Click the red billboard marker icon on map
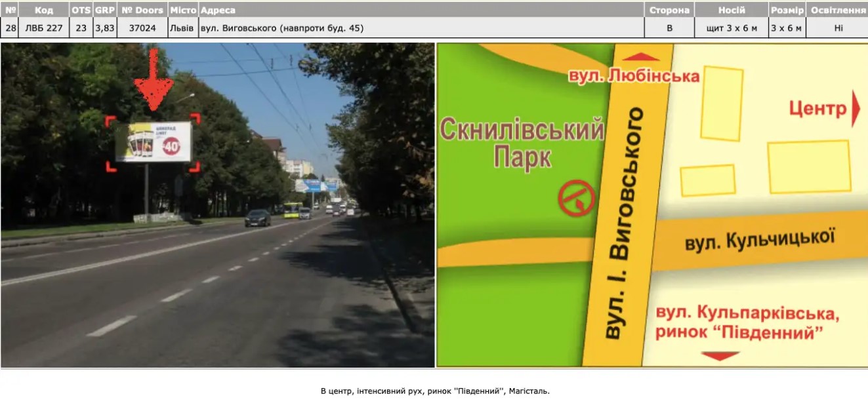 (576, 198)
